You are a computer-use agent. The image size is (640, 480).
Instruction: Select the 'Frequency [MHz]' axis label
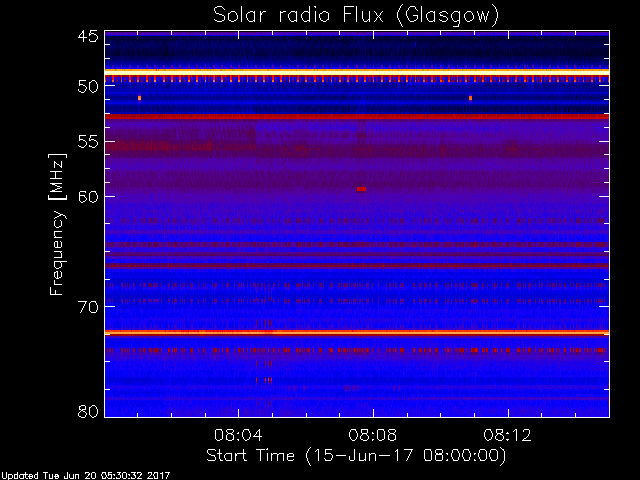pyautogui.click(x=57, y=224)
